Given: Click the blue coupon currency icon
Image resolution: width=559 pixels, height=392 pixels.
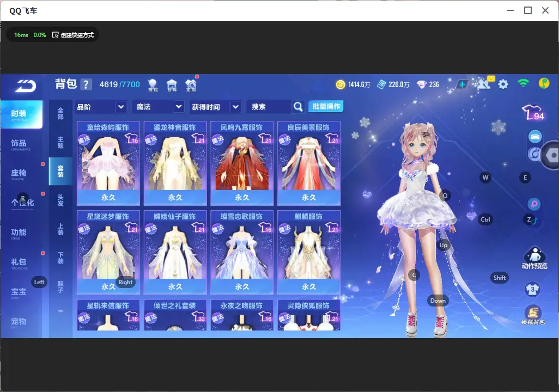Looking at the screenshot, I should [x=381, y=84].
